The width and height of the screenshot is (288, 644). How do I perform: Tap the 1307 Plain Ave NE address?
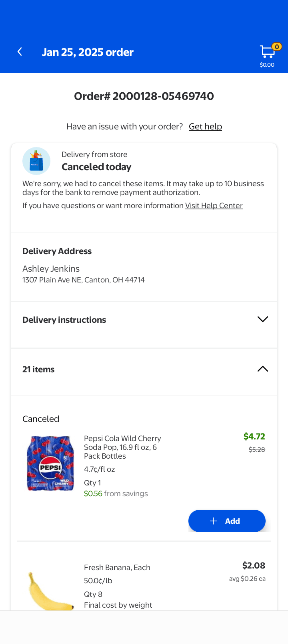pyautogui.click(x=84, y=280)
